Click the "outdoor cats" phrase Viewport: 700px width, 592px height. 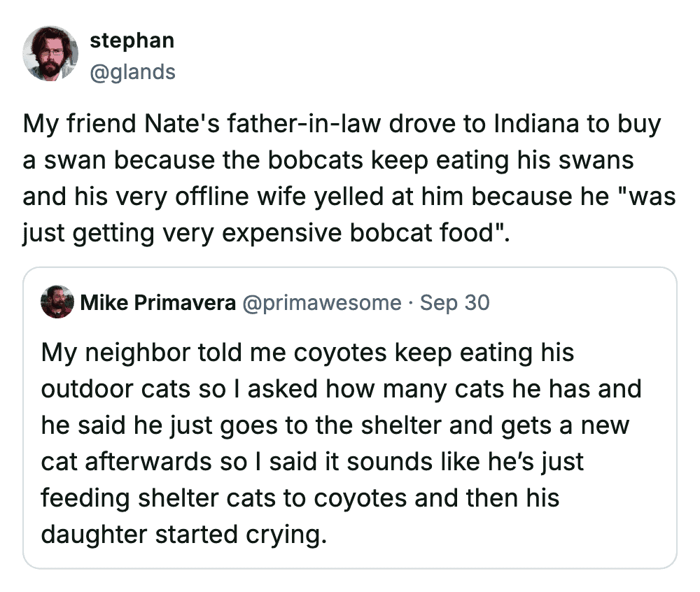[115, 389]
